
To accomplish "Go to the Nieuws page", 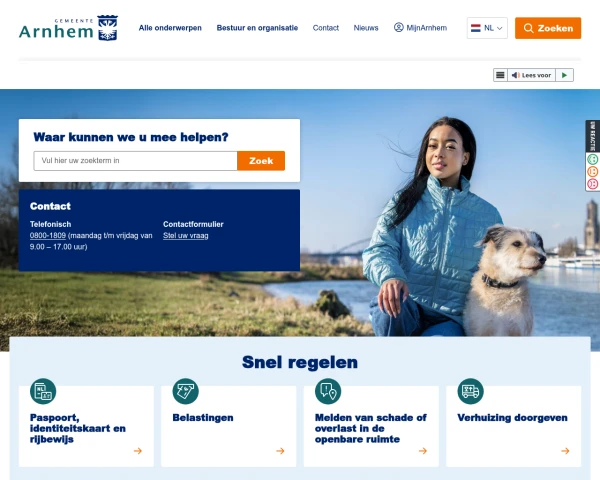I will click(x=366, y=28).
